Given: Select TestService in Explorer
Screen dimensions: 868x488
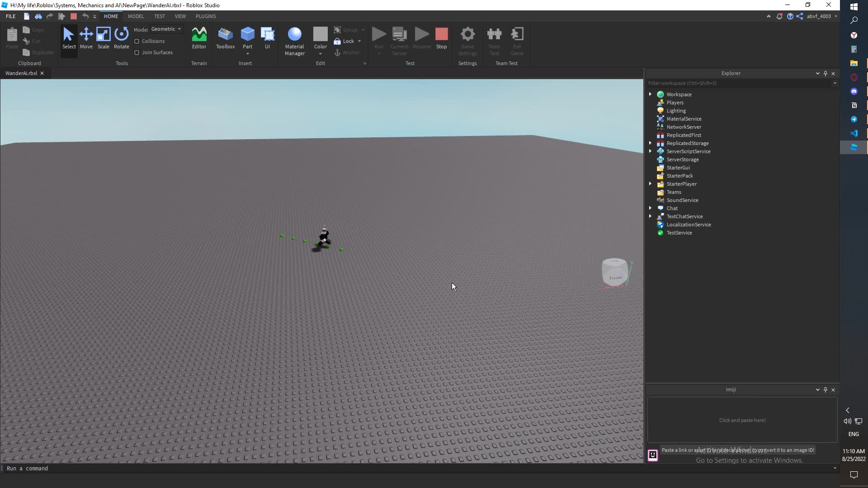Looking at the screenshot, I should click(x=679, y=233).
